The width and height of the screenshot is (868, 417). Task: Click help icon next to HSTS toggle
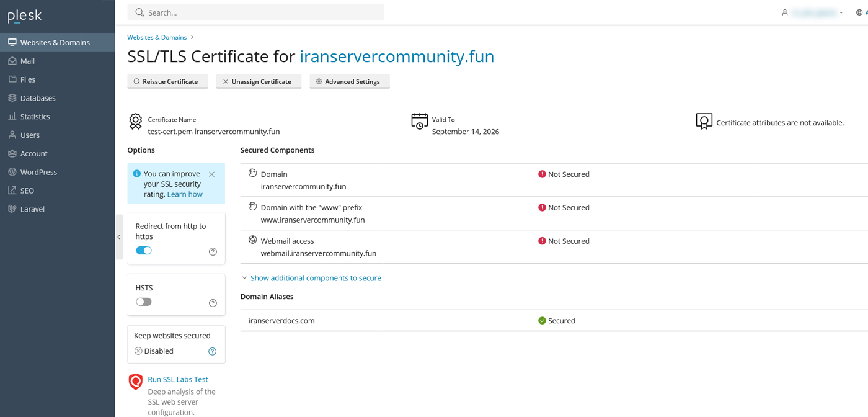pos(213,303)
